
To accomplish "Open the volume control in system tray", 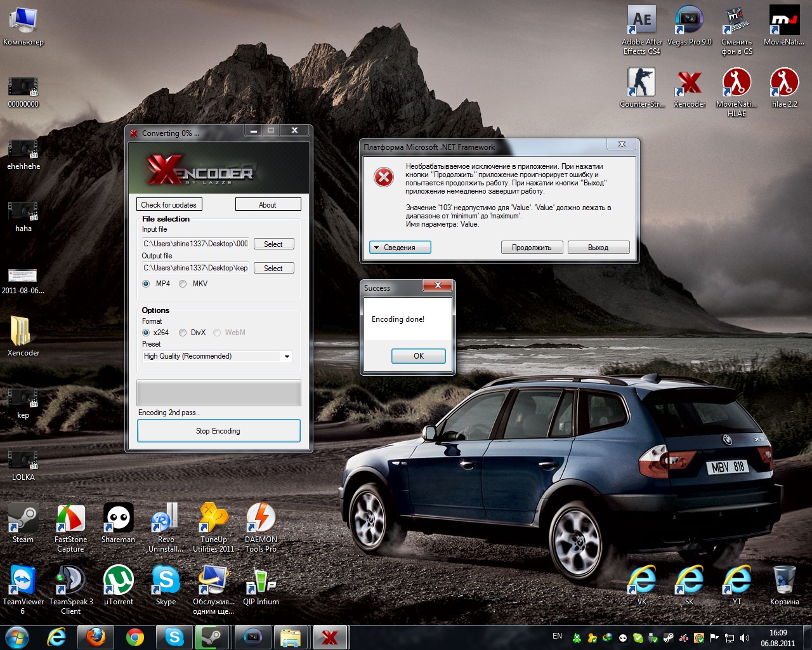I will (x=745, y=638).
